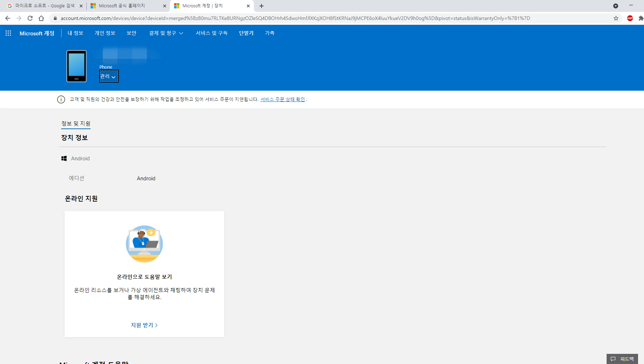Viewport: 644px width, 364px height.
Task: Open 서비스 및 구독 menu item
Action: tap(212, 33)
